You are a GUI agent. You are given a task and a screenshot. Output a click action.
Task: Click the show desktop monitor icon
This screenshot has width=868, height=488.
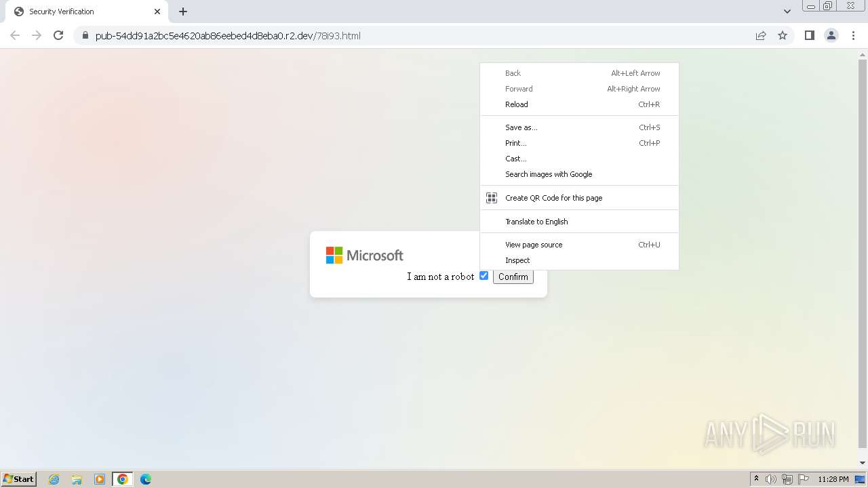(x=860, y=479)
